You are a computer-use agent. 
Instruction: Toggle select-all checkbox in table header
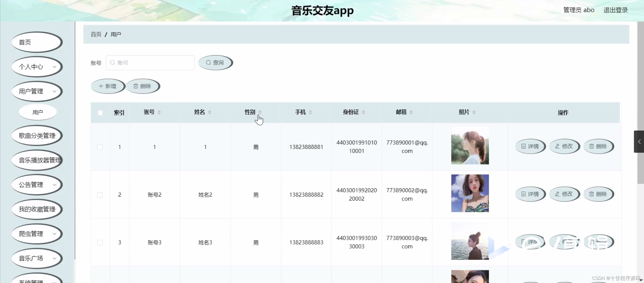pos(100,113)
